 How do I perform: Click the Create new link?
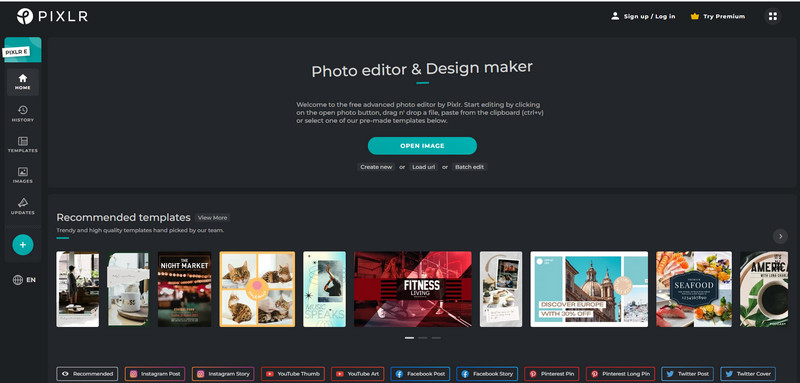click(x=376, y=167)
